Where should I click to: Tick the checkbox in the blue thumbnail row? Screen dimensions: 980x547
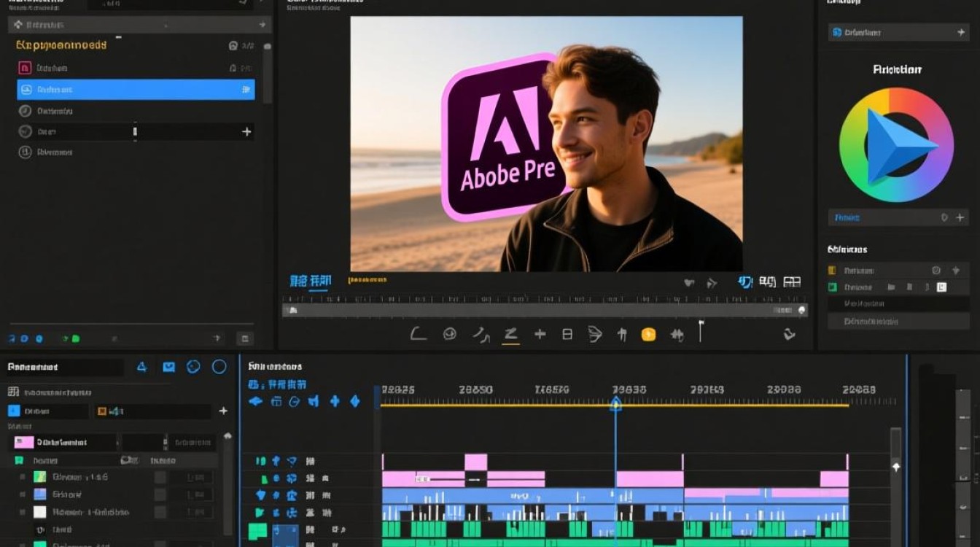click(x=160, y=494)
